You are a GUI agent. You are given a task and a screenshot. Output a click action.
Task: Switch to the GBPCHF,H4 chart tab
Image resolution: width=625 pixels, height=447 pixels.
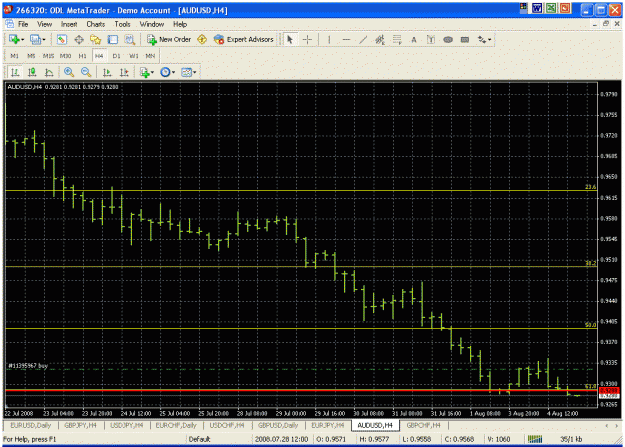click(423, 425)
